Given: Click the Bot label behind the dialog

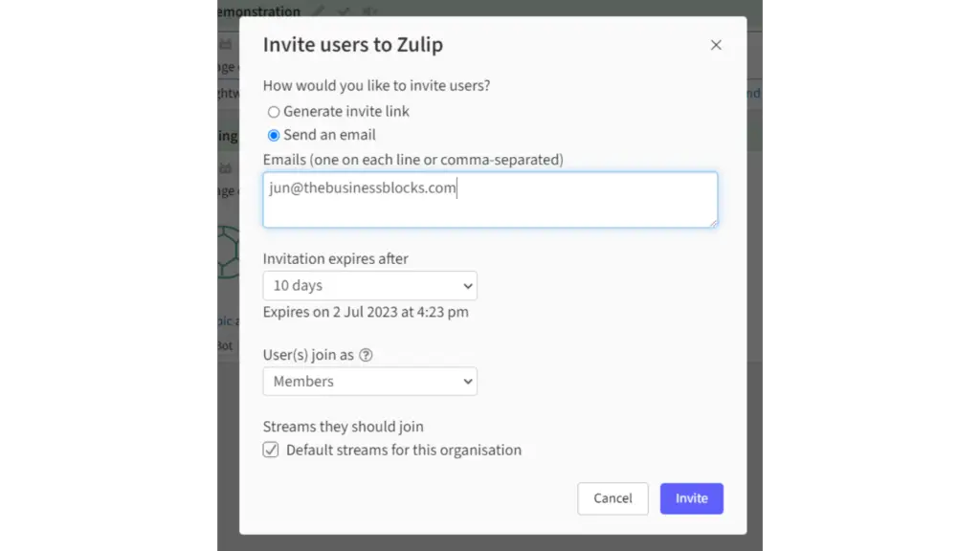Looking at the screenshot, I should [225, 345].
